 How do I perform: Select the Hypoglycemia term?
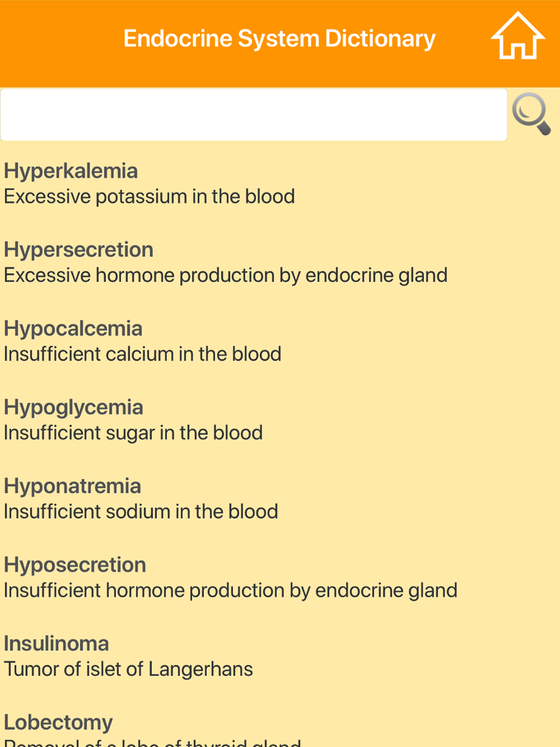point(73,408)
